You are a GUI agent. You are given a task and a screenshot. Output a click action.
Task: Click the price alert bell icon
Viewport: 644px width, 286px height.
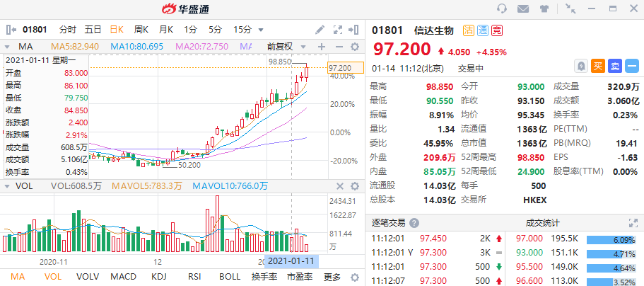tap(581, 66)
